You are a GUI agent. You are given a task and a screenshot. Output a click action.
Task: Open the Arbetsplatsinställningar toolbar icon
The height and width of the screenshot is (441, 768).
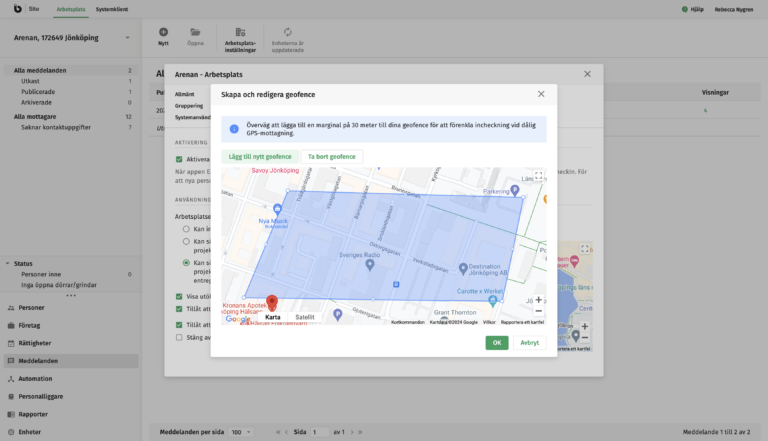239,32
